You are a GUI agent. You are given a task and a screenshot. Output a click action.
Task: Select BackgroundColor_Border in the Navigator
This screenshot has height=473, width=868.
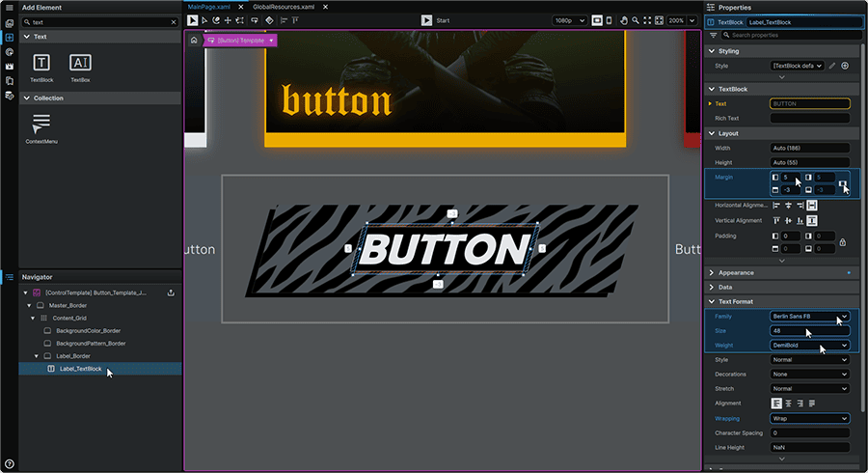tap(88, 331)
